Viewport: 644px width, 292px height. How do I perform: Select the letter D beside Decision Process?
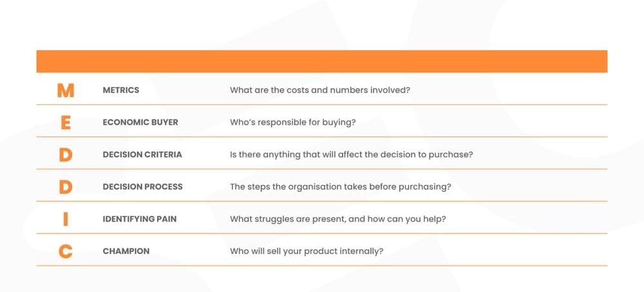point(65,187)
